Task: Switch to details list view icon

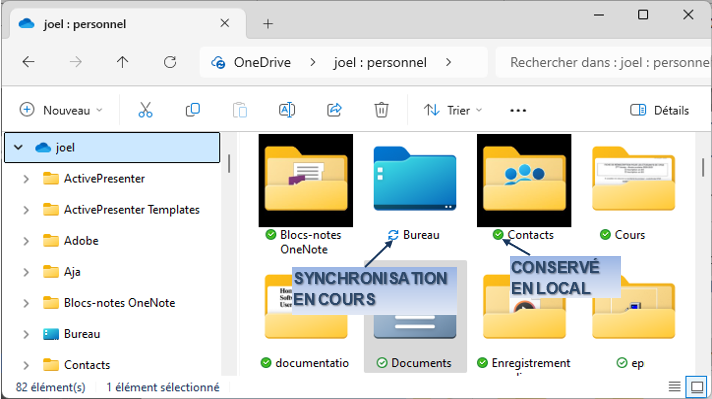Action: tap(674, 387)
